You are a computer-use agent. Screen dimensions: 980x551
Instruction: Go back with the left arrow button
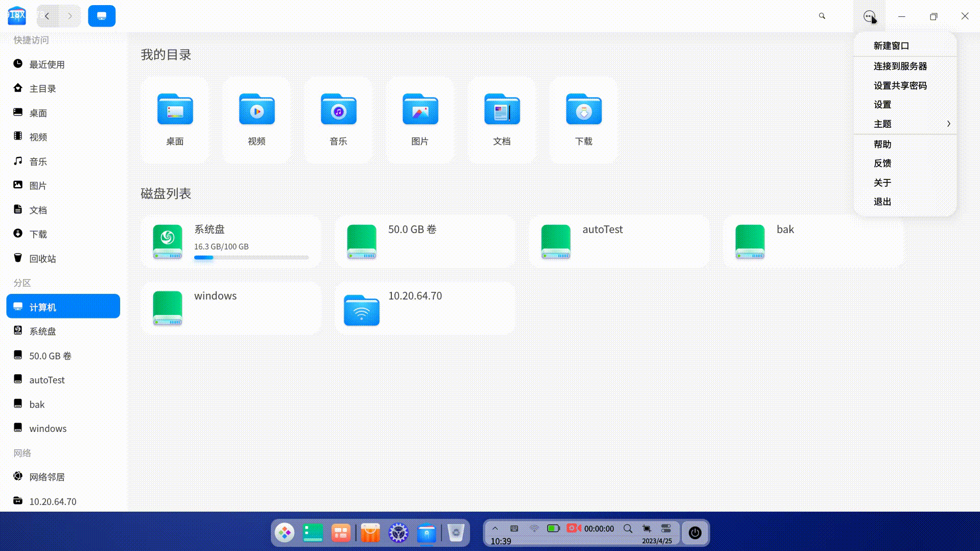point(47,16)
